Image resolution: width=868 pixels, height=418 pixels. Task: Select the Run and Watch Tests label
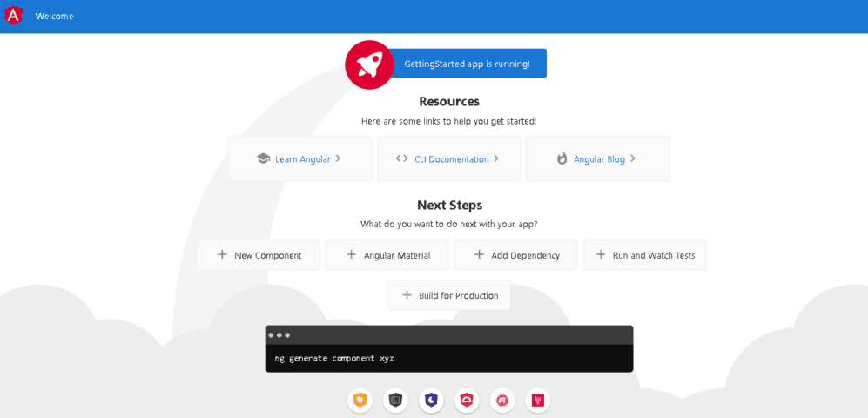(x=654, y=255)
